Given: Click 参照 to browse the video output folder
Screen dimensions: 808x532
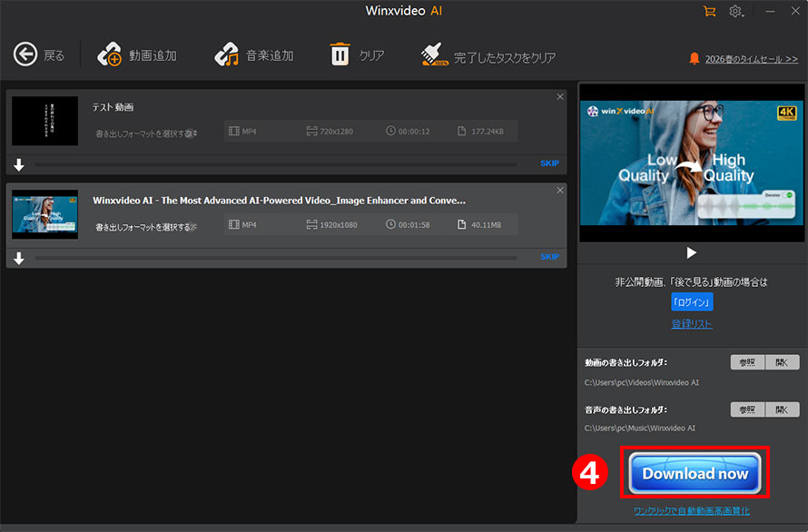Looking at the screenshot, I should tap(746, 360).
